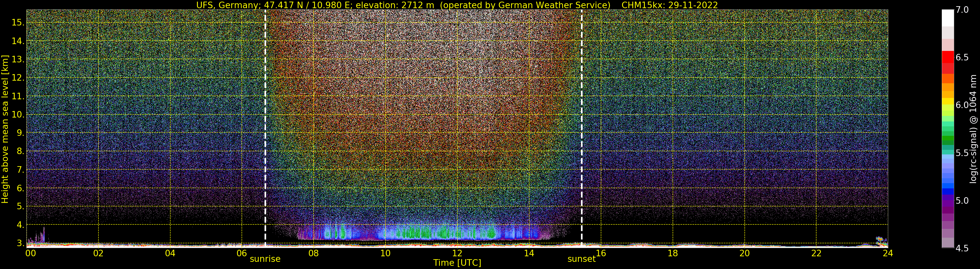Image resolution: width=980 pixels, height=269 pixels.
Task: Click the small signal patch before 24 UTC
Action: tap(879, 240)
